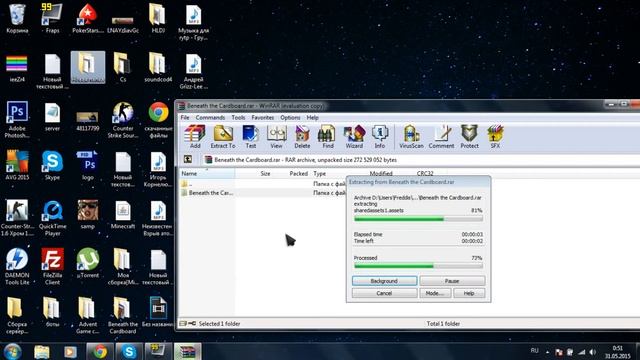Open the Help menu in WinRAR
640x360 pixels.
click(312, 118)
